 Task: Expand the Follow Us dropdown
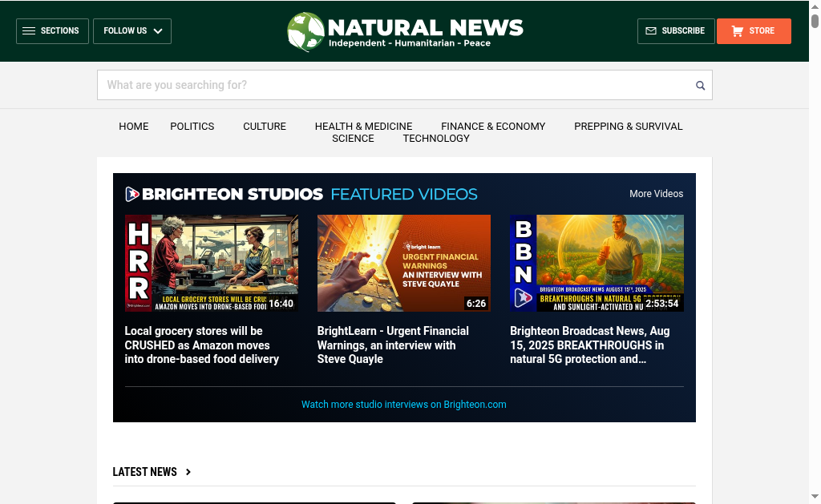tap(132, 31)
